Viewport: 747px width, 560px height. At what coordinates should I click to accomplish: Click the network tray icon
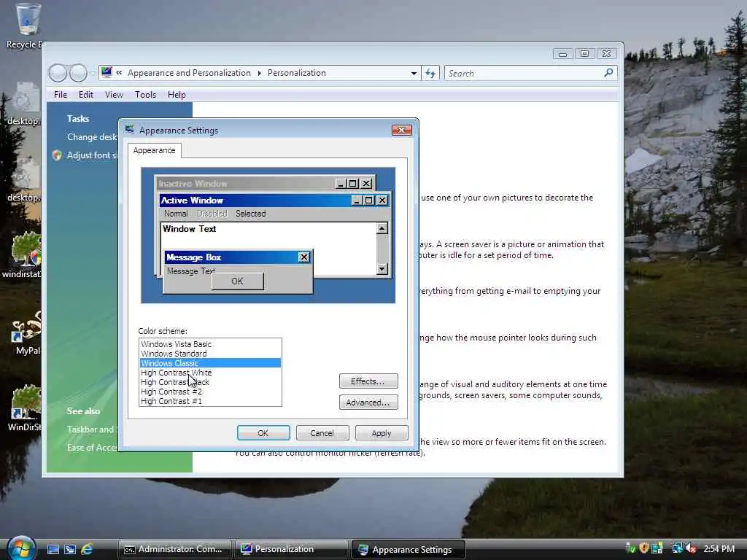tap(677, 548)
